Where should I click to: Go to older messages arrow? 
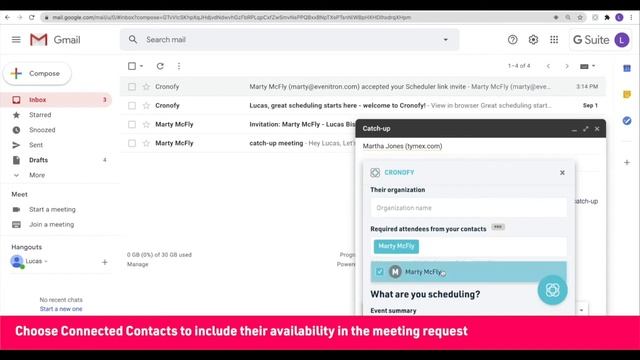pos(567,66)
